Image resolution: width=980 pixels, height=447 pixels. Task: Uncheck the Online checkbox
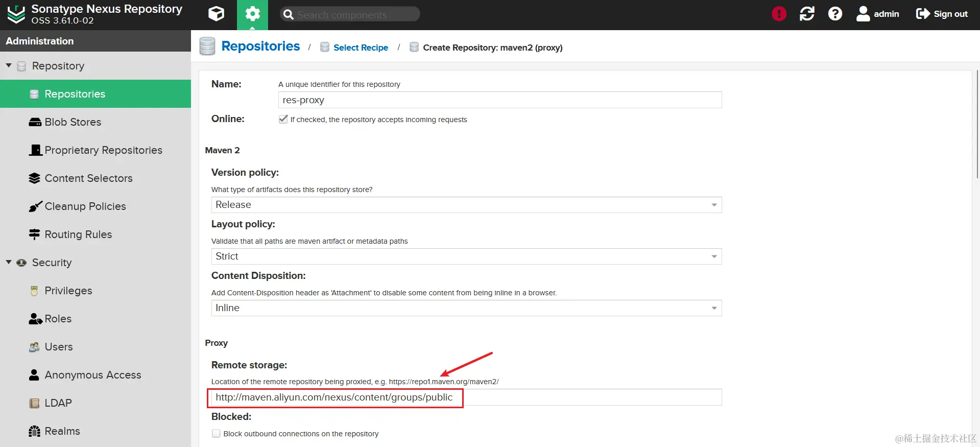(x=283, y=119)
